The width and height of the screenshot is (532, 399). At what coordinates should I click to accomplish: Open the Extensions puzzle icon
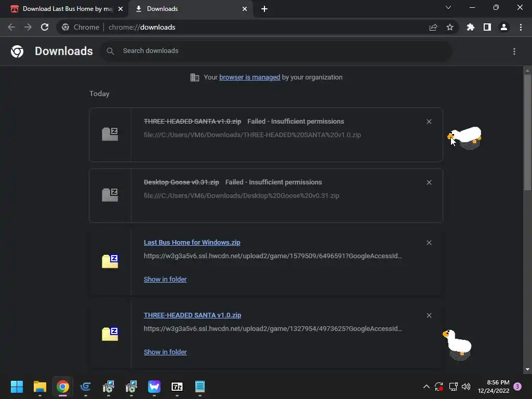(471, 27)
